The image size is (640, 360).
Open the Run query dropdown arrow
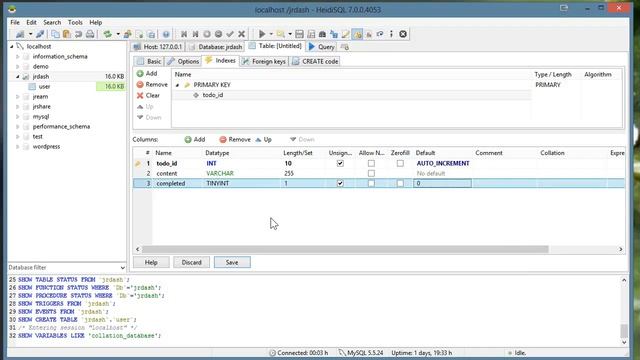[x=271, y=34]
